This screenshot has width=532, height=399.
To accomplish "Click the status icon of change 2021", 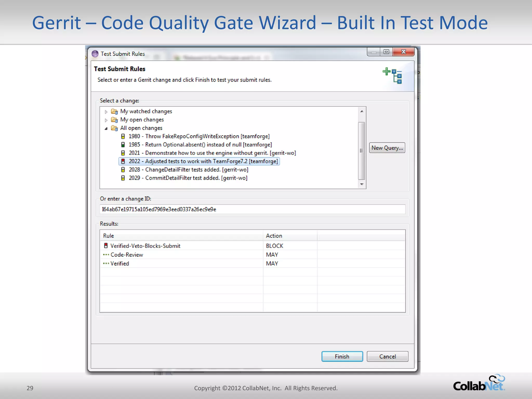I will click(123, 153).
